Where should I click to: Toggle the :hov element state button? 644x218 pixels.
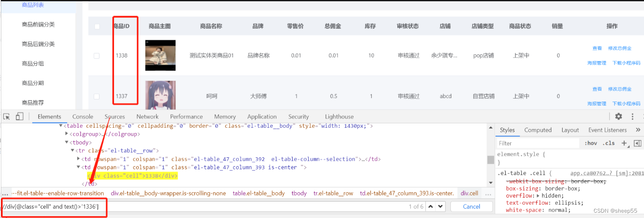pos(591,143)
